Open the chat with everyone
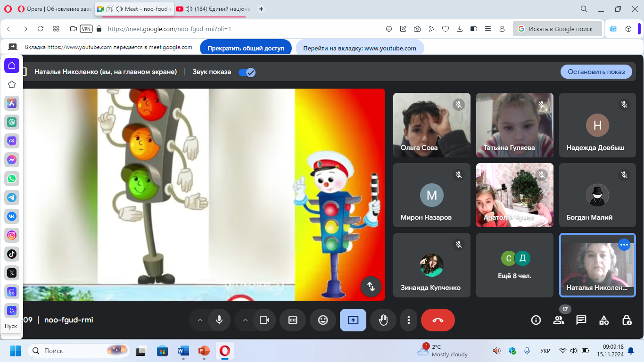 click(581, 320)
